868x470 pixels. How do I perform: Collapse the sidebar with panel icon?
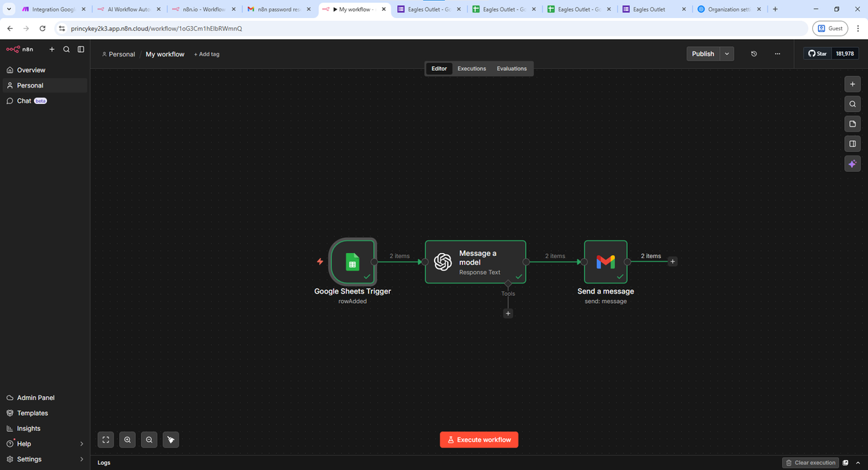tap(81, 49)
